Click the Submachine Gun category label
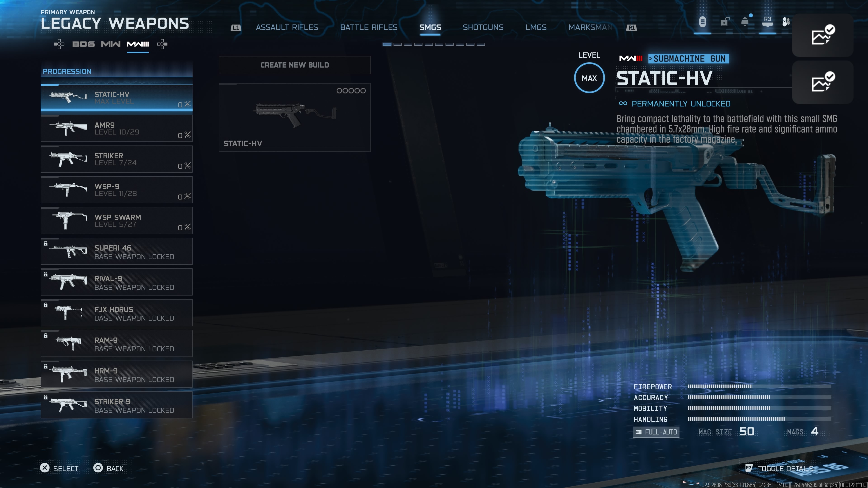The height and width of the screenshot is (488, 868). (689, 59)
